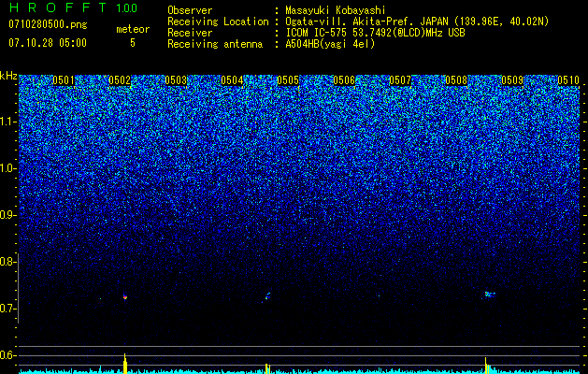Click the yellow intensity spike before 0505
This screenshot has width=588, height=374.
pos(267,368)
